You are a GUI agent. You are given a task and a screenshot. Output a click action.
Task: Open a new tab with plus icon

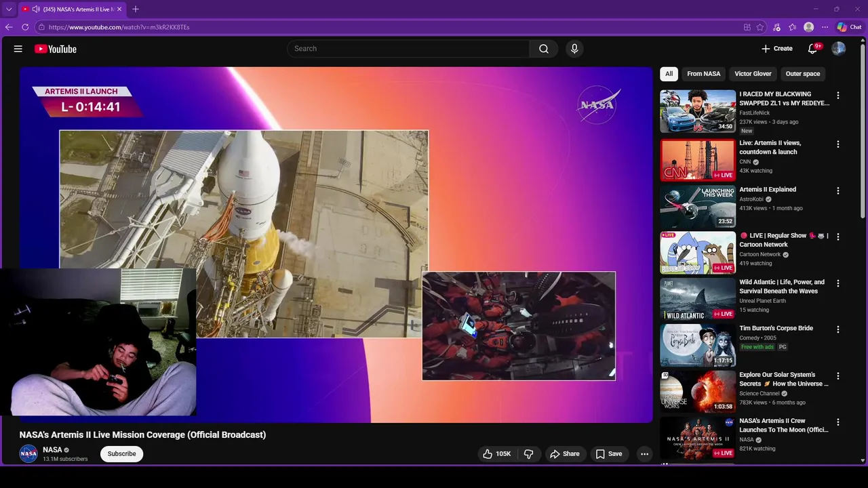pos(136,9)
